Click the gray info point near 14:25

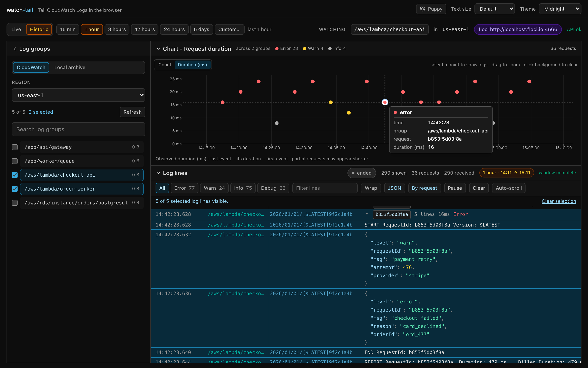(276, 123)
